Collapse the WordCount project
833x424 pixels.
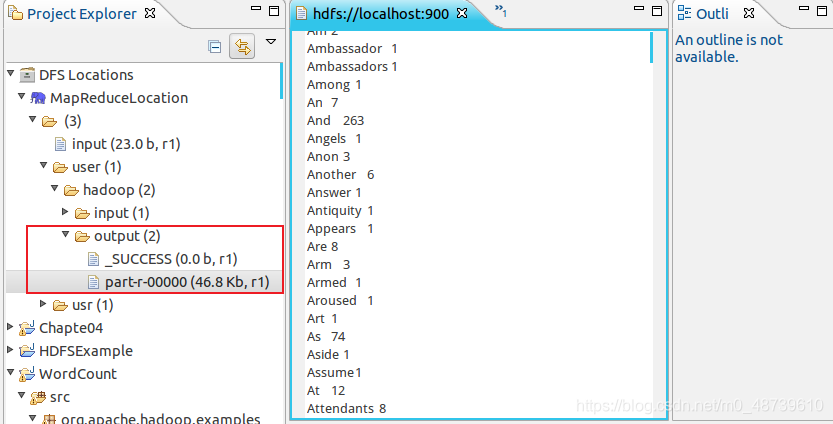[x=11, y=371]
